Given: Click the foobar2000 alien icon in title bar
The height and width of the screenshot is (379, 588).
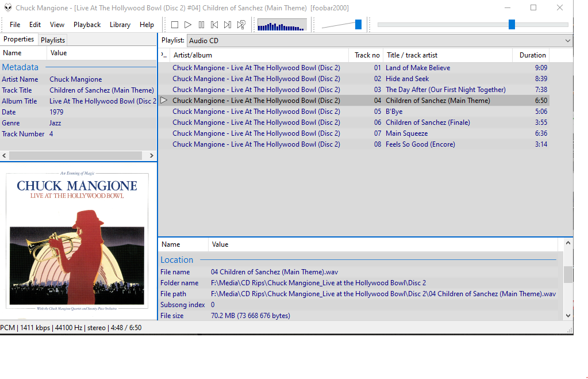Looking at the screenshot, I should tap(7, 7).
